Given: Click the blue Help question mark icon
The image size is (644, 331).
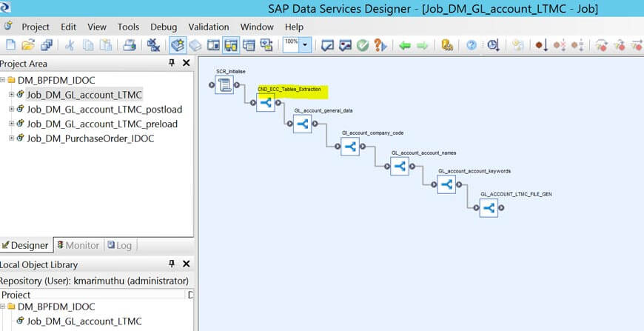Looking at the screenshot, I should tap(471, 45).
